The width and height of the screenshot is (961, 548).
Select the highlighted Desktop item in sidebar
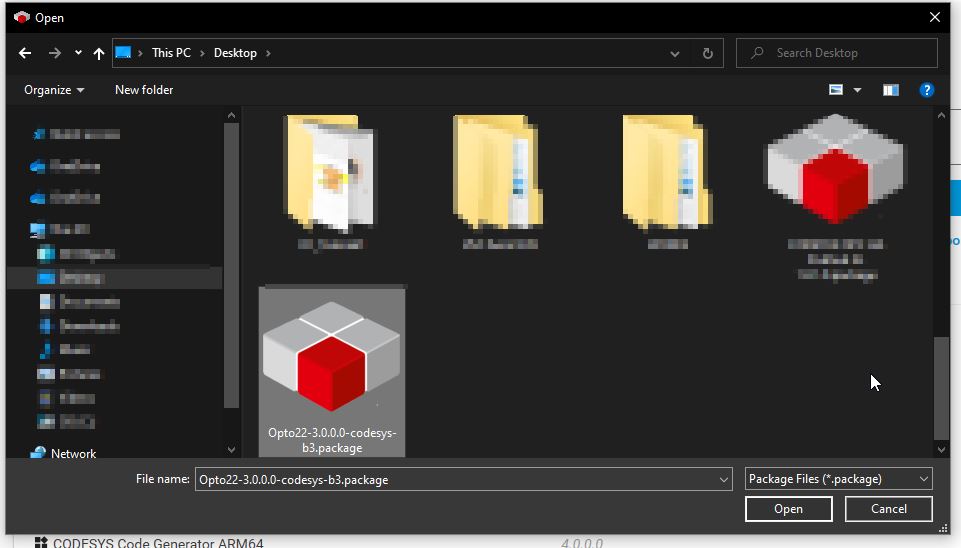pos(114,278)
